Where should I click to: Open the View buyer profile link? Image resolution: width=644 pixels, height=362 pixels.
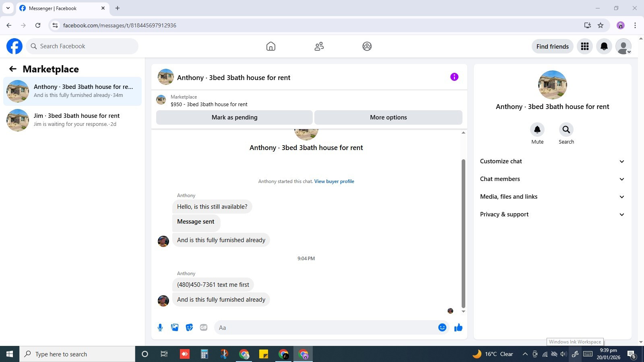pyautogui.click(x=334, y=181)
